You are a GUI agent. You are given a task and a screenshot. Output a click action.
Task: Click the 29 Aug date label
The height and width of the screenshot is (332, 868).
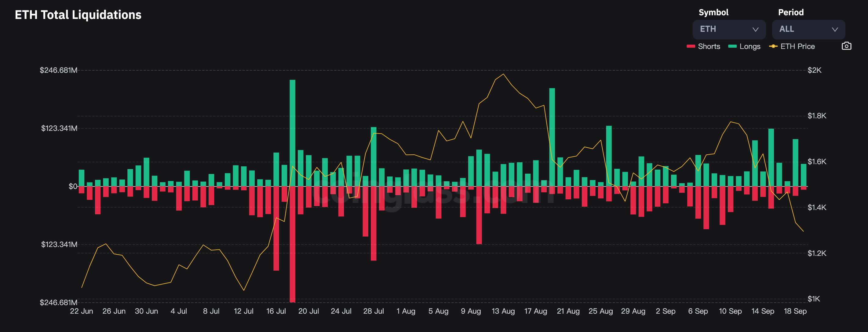pos(633,311)
